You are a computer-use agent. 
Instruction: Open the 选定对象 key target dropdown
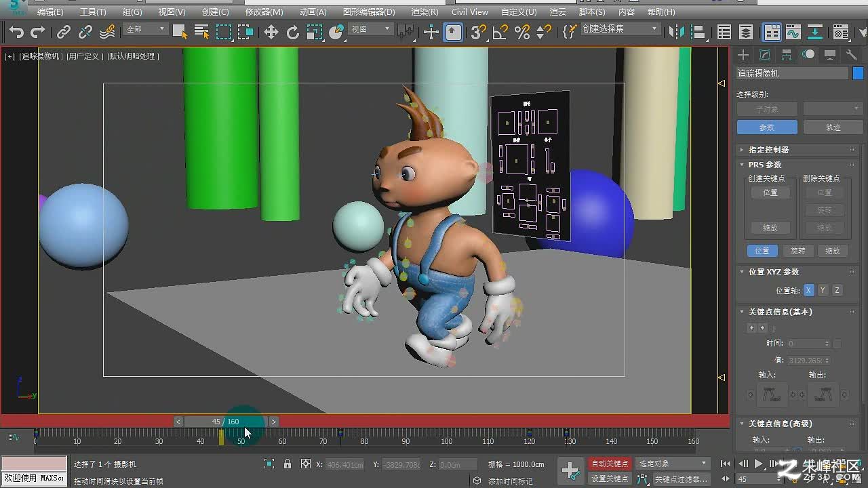673,464
